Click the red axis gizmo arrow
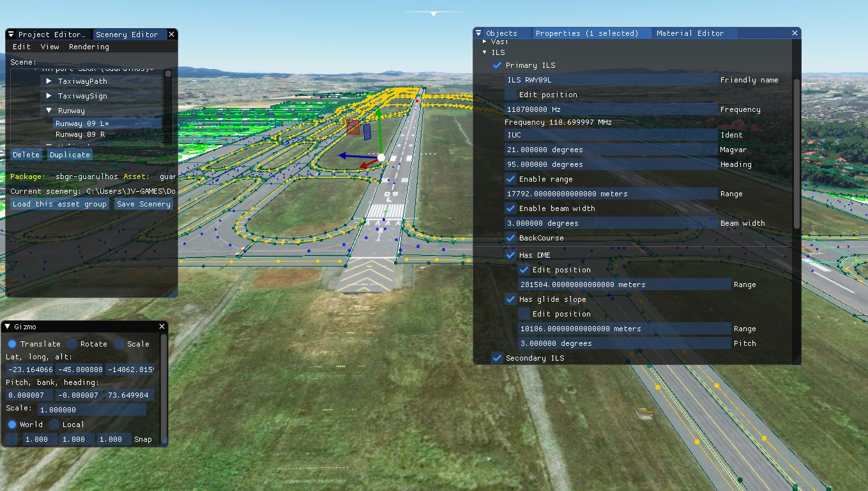Image resolution: width=868 pixels, height=491 pixels. point(365,165)
